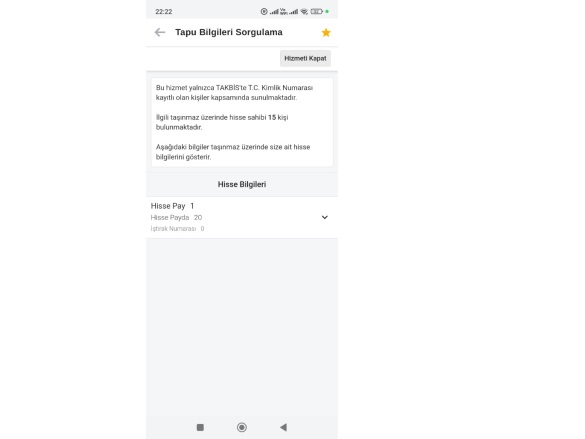Click the Tapu Bilgileri Sorgulama title
The height and width of the screenshot is (439, 585).
coord(229,32)
